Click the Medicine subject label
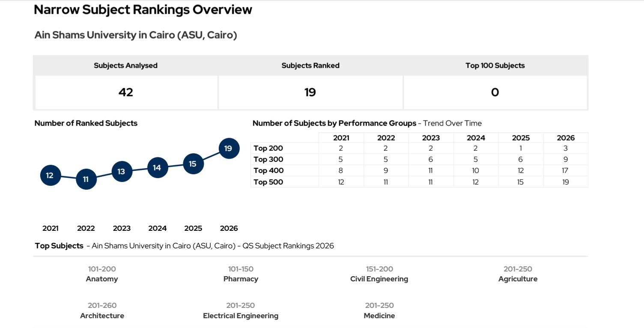644x328 pixels. 379,316
